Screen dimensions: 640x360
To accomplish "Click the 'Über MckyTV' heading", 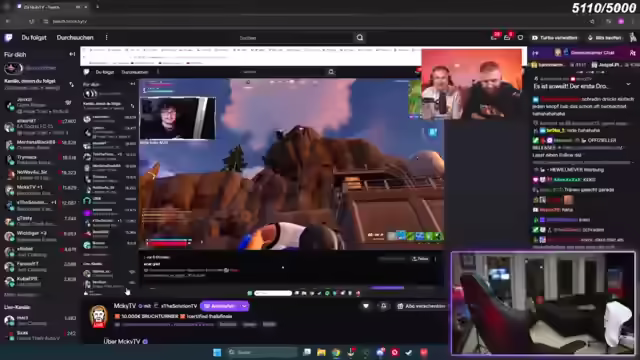I will [122, 341].
